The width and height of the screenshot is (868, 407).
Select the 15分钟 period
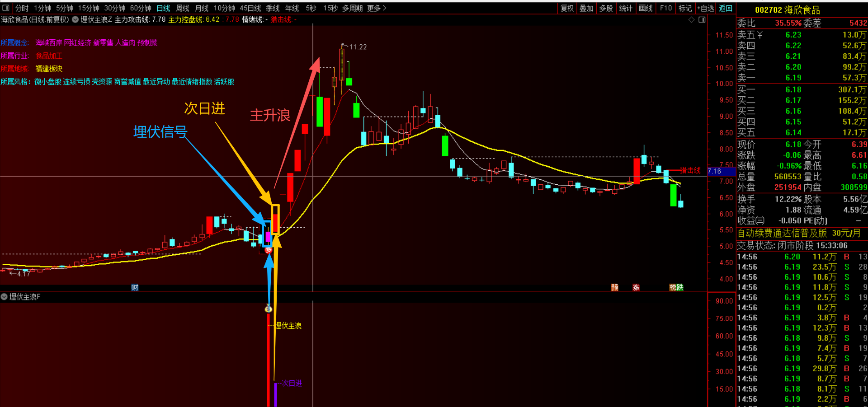pyautogui.click(x=89, y=8)
